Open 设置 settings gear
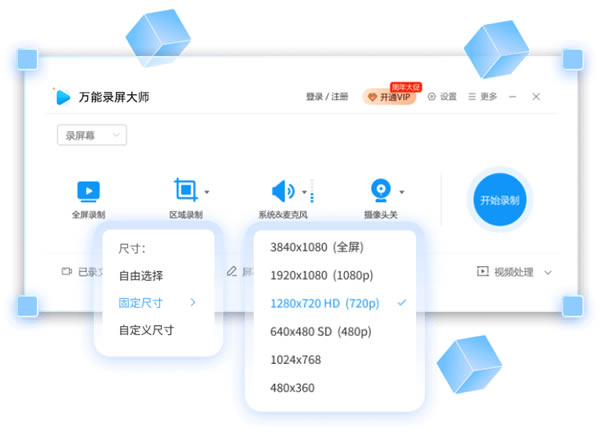 click(432, 97)
